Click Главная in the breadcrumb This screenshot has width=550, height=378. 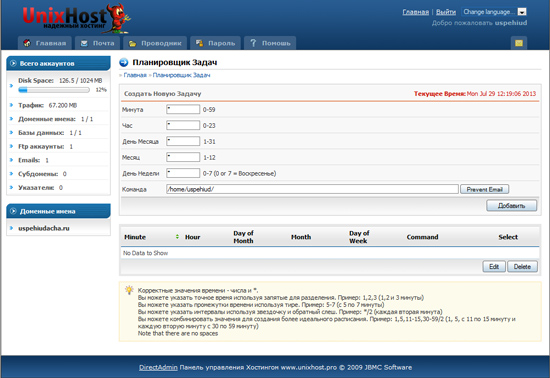(x=135, y=75)
